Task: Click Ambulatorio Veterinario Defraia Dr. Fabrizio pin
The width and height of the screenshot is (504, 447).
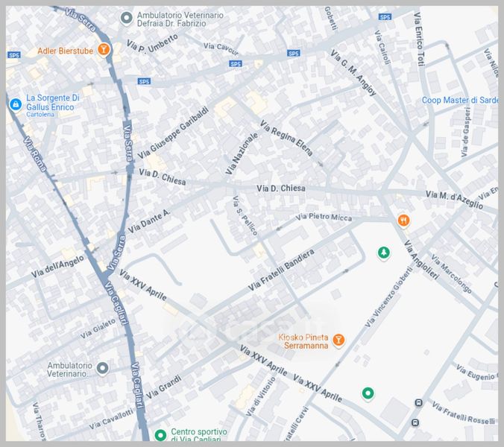Action: click(126, 17)
